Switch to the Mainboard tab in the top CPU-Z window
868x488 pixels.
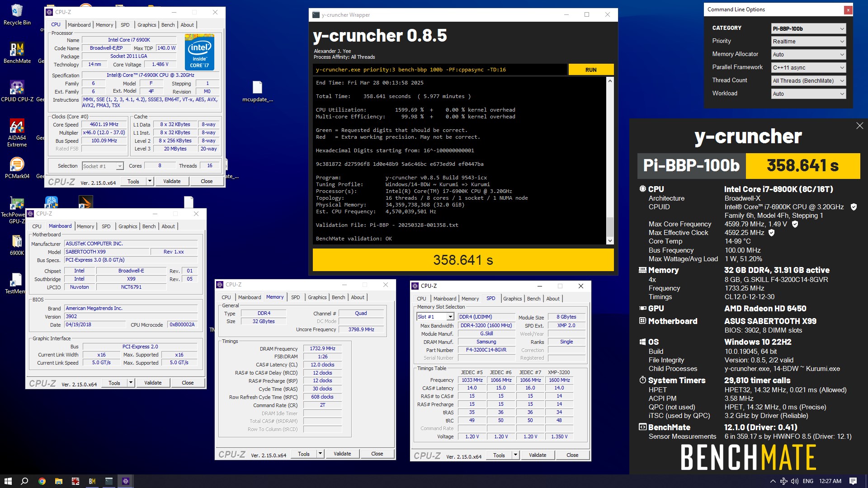[79, 25]
